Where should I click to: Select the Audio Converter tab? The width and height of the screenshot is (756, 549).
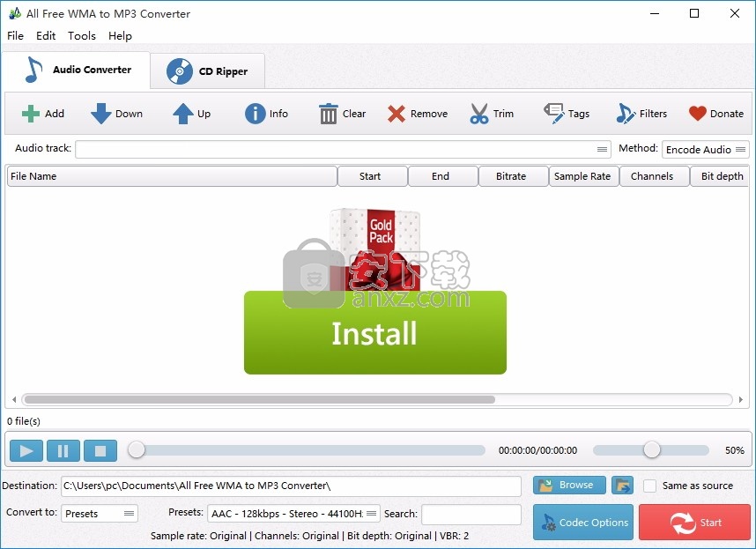[77, 70]
